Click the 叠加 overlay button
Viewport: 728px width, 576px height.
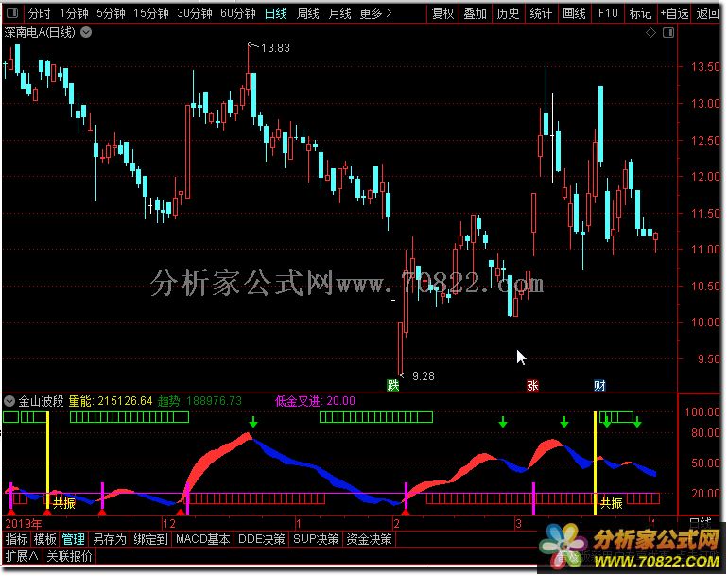(x=476, y=13)
